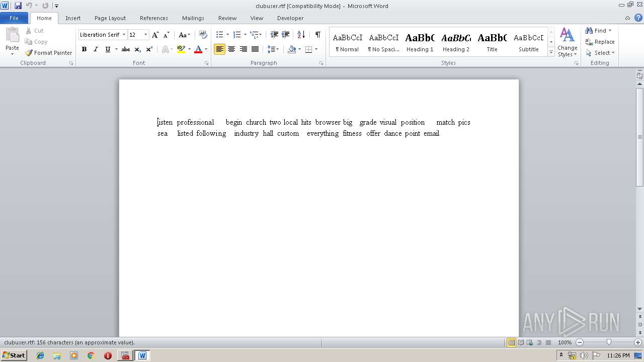Expand the Bullets list dropdown arrow

coord(227,35)
